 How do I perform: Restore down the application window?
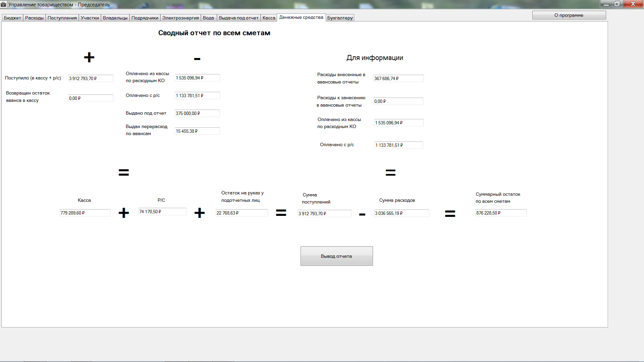pyautogui.click(x=617, y=4)
